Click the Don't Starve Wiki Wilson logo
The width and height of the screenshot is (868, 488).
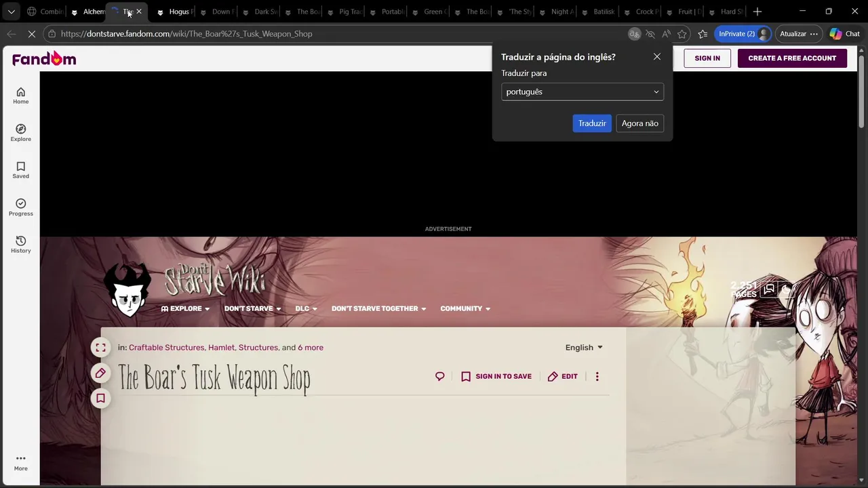[128, 291]
